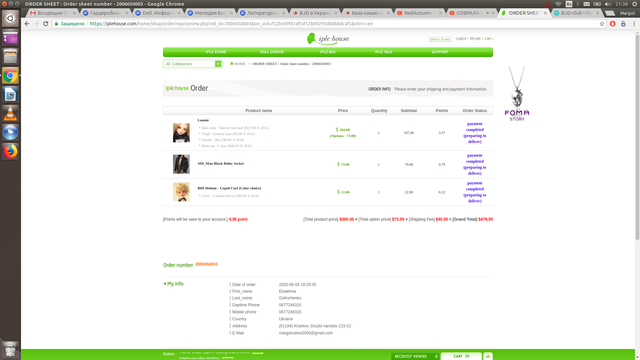Switch to the RedAutumn YouTube tab
640x360 pixels.
(419, 13)
